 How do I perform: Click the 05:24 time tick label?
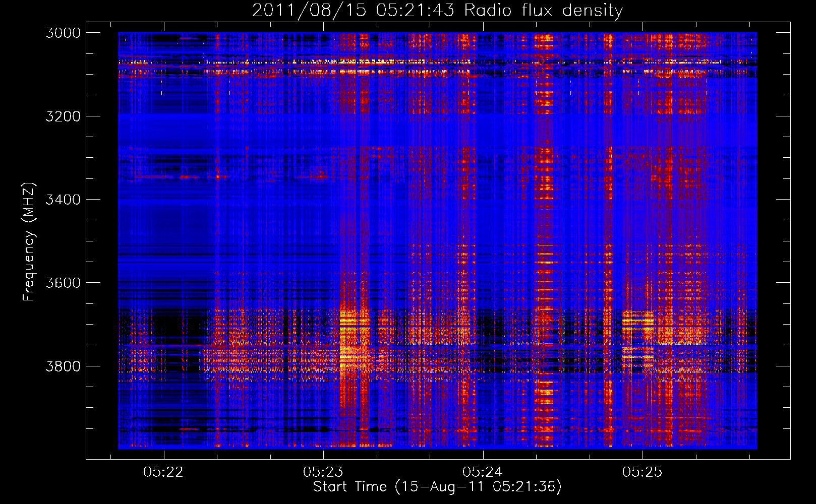[483, 472]
